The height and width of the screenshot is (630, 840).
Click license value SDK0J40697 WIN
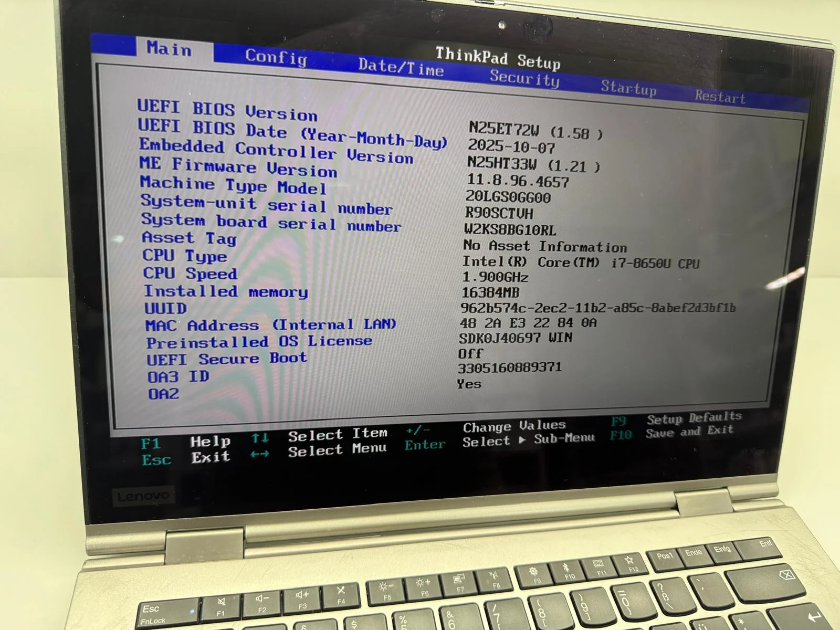(516, 338)
